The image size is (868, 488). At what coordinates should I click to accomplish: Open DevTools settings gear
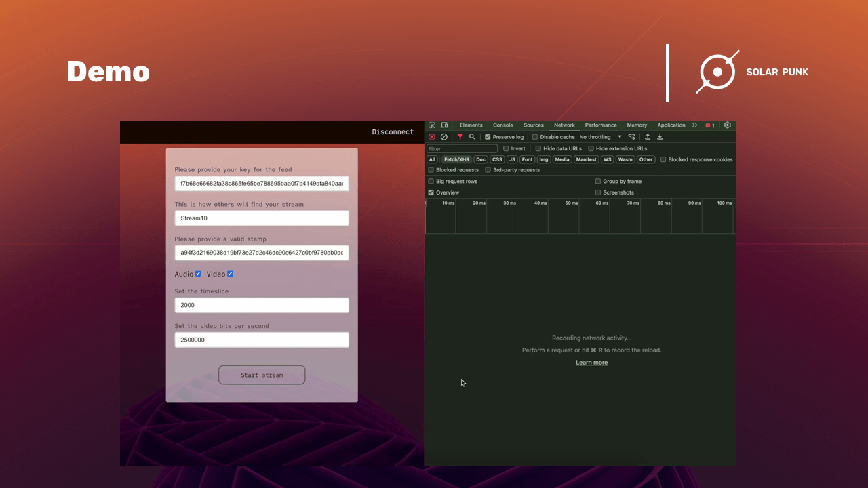coord(728,125)
